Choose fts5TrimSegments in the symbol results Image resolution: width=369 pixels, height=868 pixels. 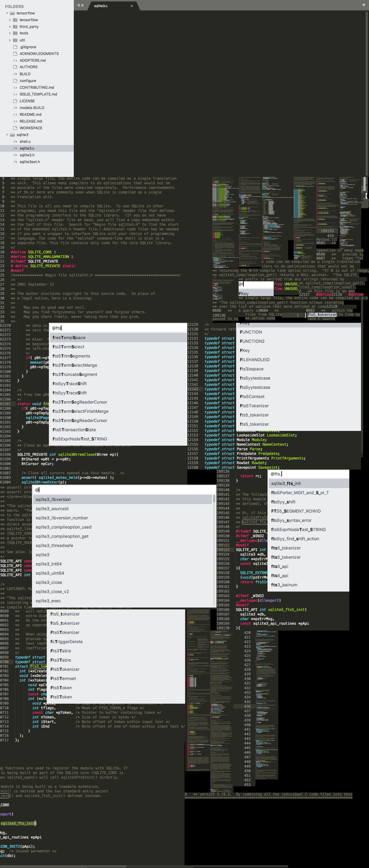[71, 356]
